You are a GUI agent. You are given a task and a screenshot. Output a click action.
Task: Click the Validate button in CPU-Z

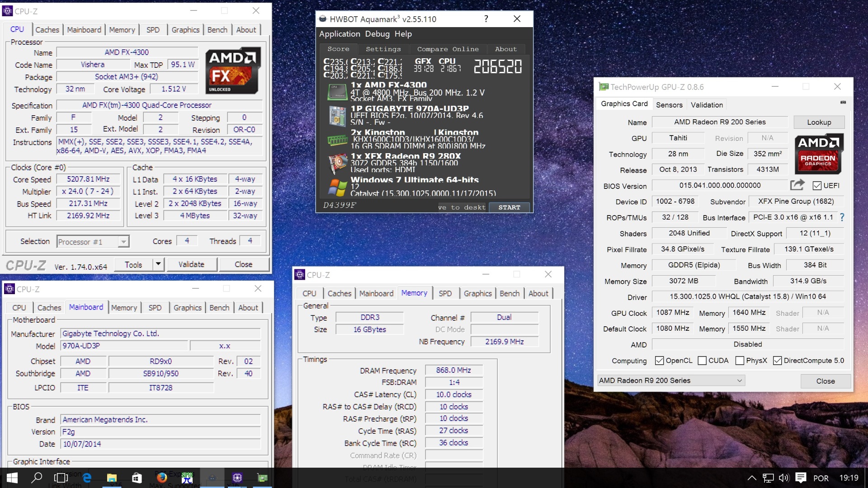point(191,264)
